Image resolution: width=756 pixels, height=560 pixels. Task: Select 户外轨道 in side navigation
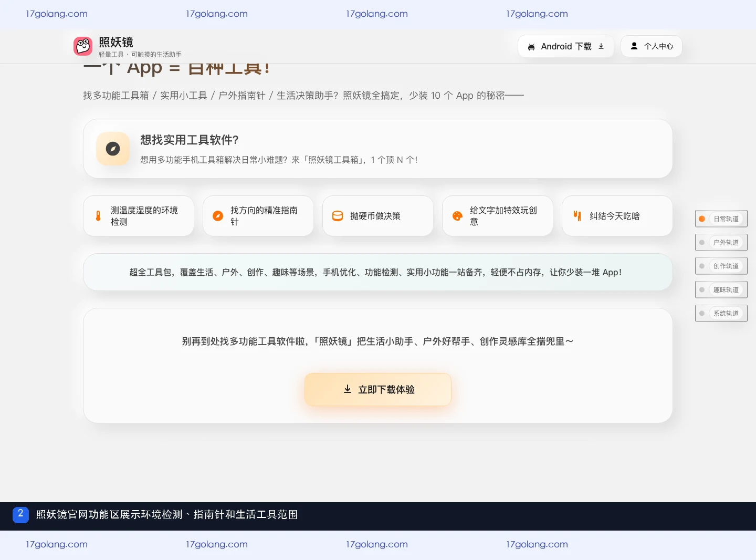[x=721, y=242]
